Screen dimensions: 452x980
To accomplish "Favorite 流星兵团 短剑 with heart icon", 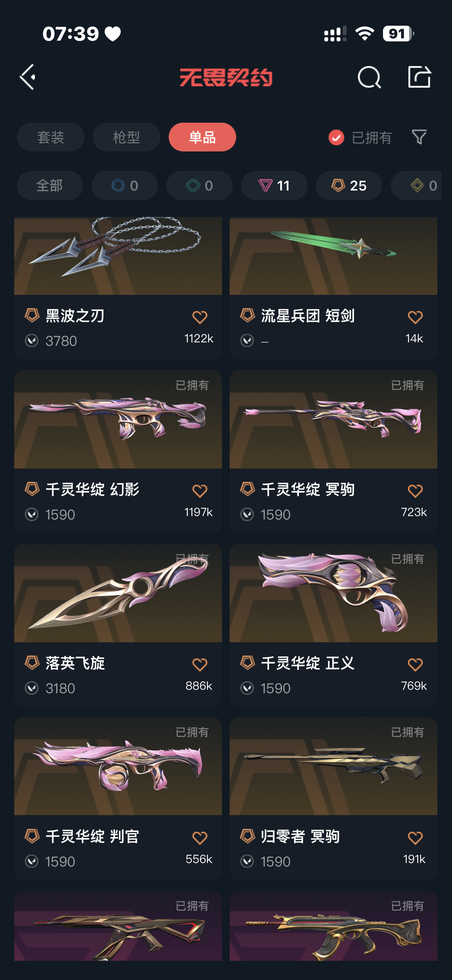I will (415, 317).
